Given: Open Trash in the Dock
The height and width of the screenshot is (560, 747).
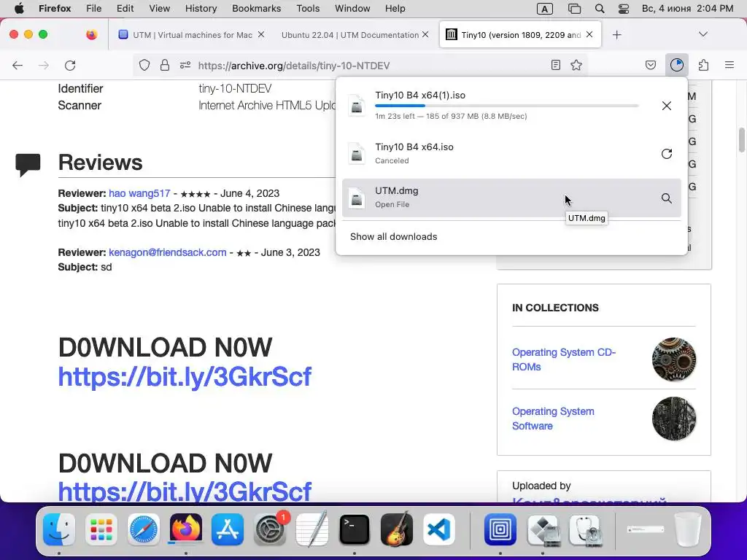Looking at the screenshot, I should click(687, 529).
